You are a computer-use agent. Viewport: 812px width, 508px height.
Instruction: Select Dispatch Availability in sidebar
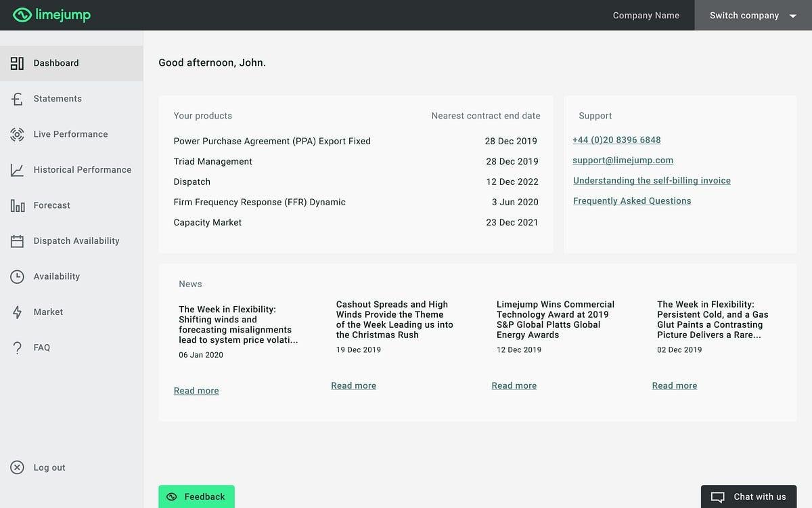(x=71, y=240)
